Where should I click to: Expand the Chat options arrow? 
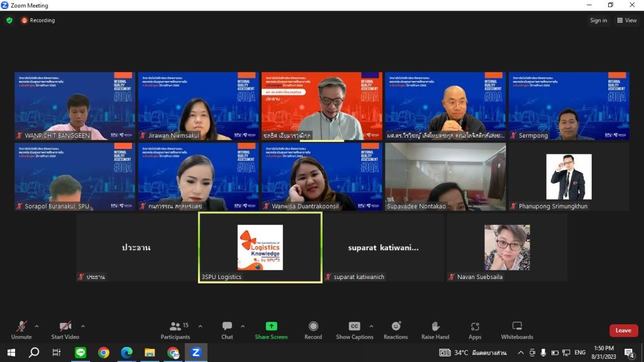(x=243, y=327)
